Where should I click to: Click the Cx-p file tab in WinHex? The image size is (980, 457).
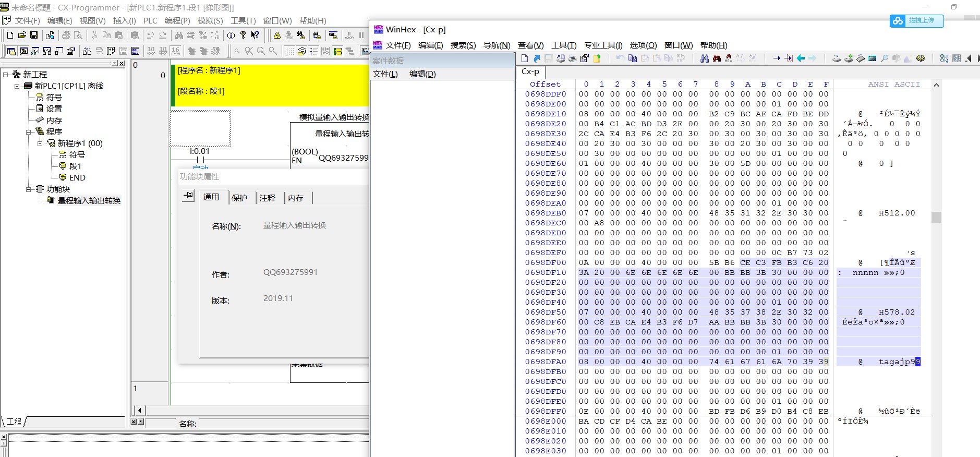pos(530,72)
